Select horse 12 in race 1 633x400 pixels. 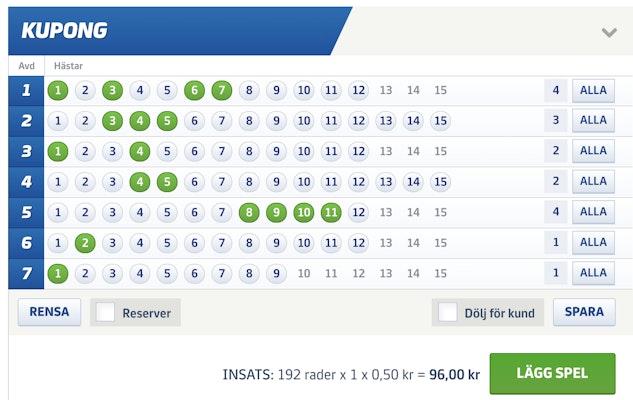click(x=358, y=90)
